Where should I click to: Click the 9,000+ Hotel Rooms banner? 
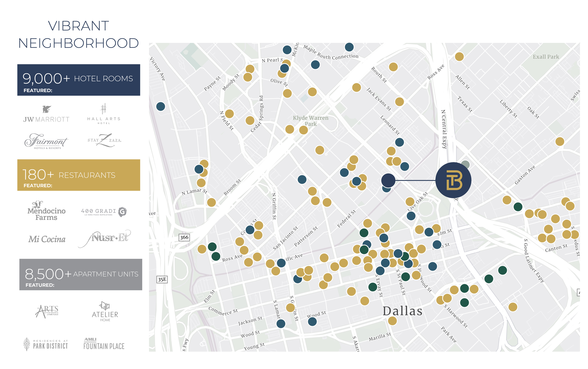(79, 80)
